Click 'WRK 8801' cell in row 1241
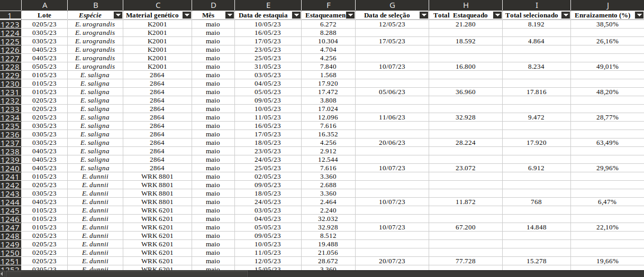 tap(157, 177)
